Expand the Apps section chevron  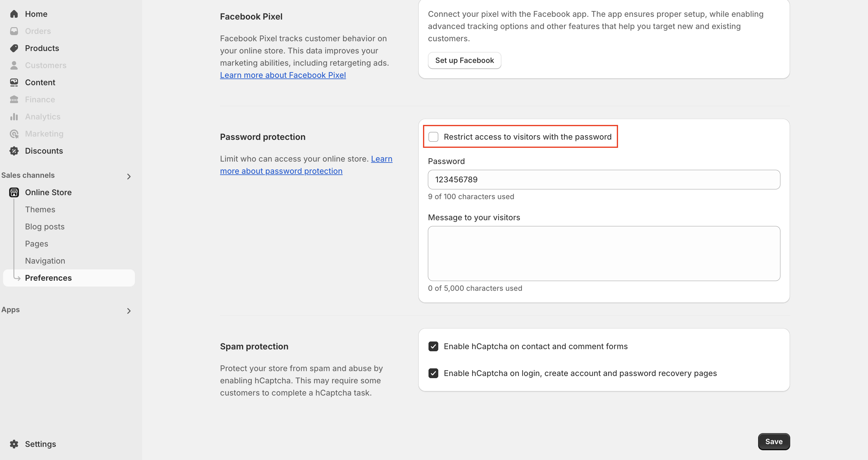point(129,311)
